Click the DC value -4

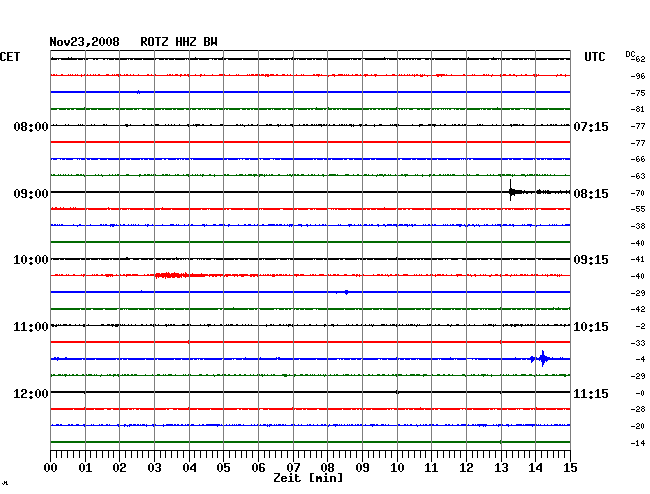[x=640, y=359]
